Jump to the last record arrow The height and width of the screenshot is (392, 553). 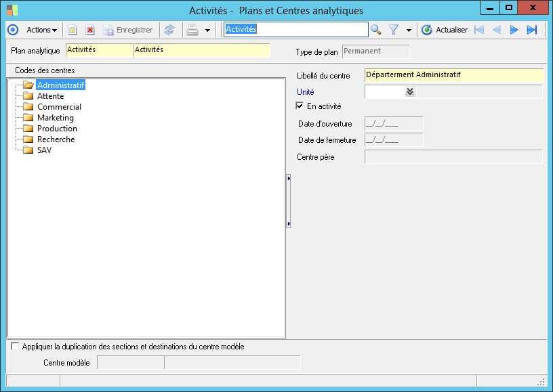532,30
